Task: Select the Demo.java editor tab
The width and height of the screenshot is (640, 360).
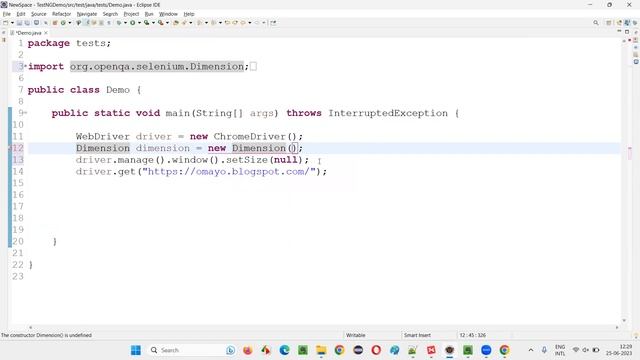Action: [29, 33]
